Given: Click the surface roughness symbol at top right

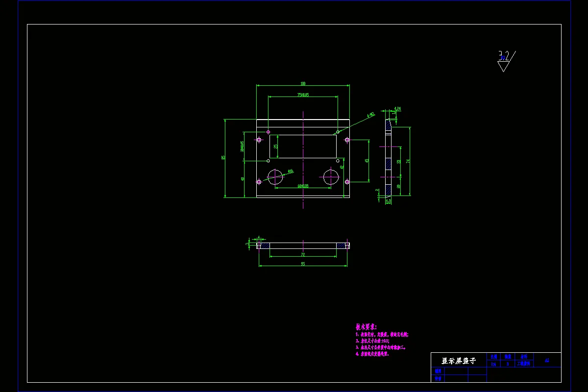Looking at the screenshot, I should [x=506, y=61].
